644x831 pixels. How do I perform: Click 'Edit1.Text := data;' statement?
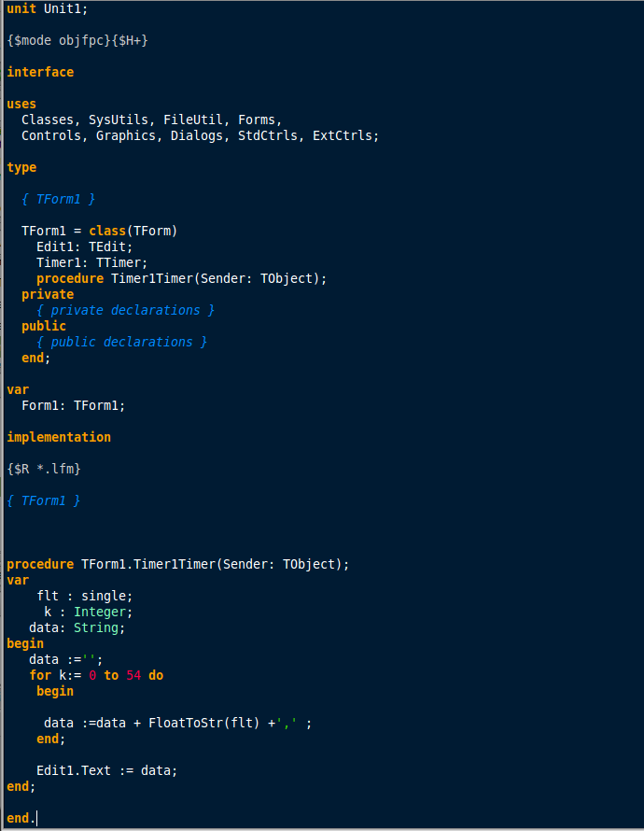[x=106, y=770]
